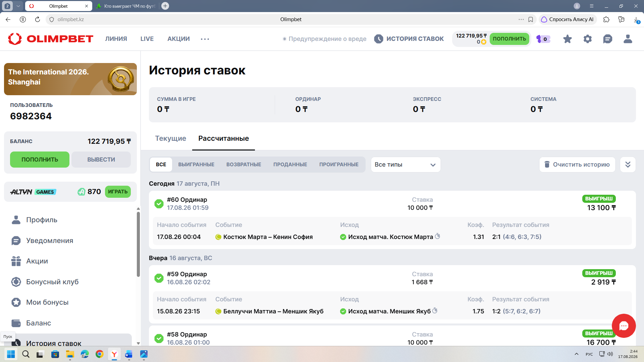
Task: Click the clock icon next to Меншик Якуб outcome
Action: click(x=435, y=311)
